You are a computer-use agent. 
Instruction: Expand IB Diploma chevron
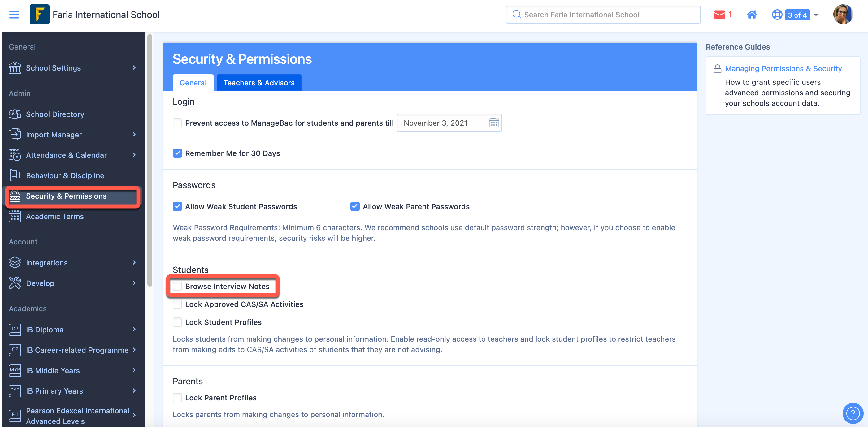(134, 329)
